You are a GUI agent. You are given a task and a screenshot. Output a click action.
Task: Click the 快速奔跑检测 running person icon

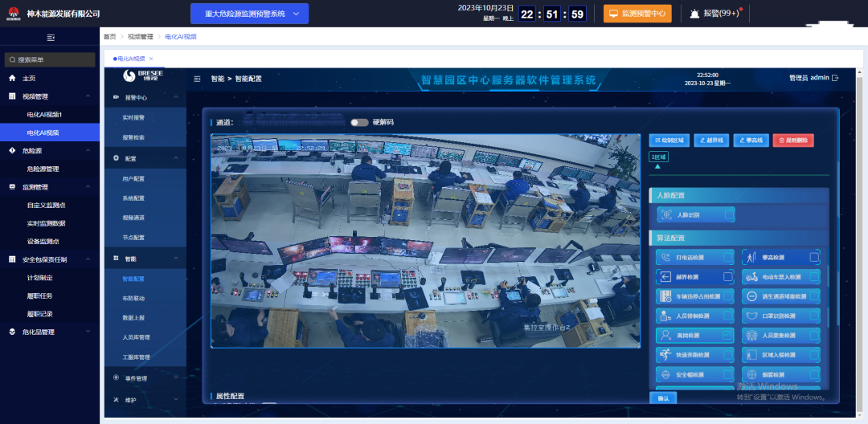tap(665, 354)
